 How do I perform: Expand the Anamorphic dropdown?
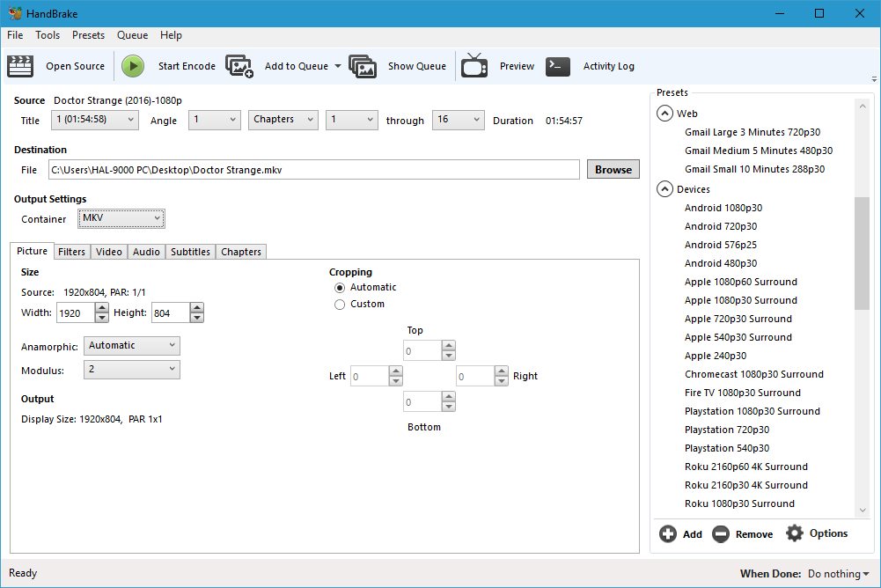coord(132,346)
